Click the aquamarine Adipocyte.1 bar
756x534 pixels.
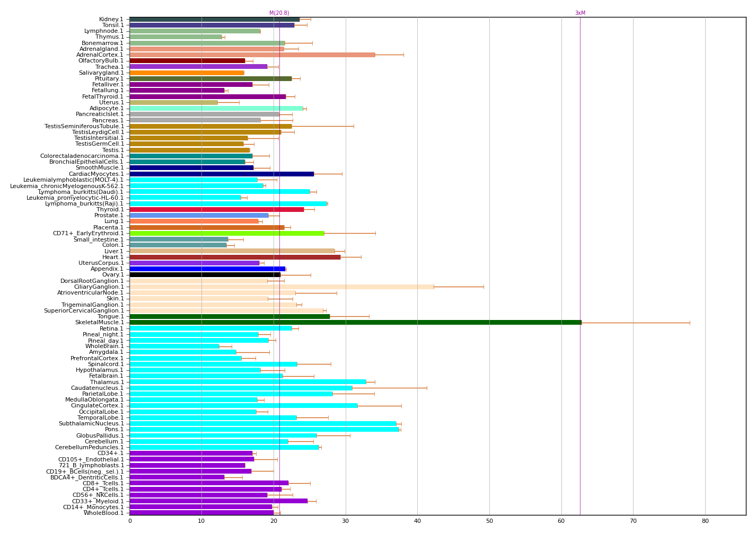(x=216, y=108)
